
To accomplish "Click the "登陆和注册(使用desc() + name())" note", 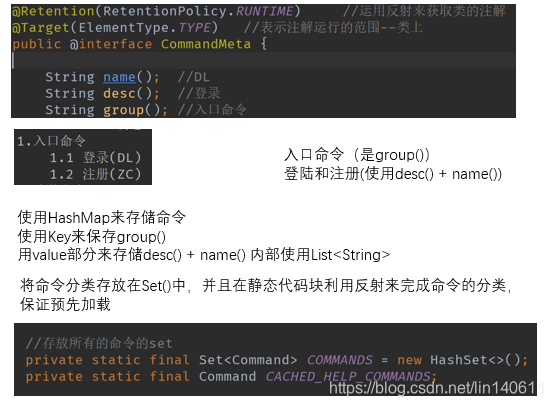I will [393, 174].
